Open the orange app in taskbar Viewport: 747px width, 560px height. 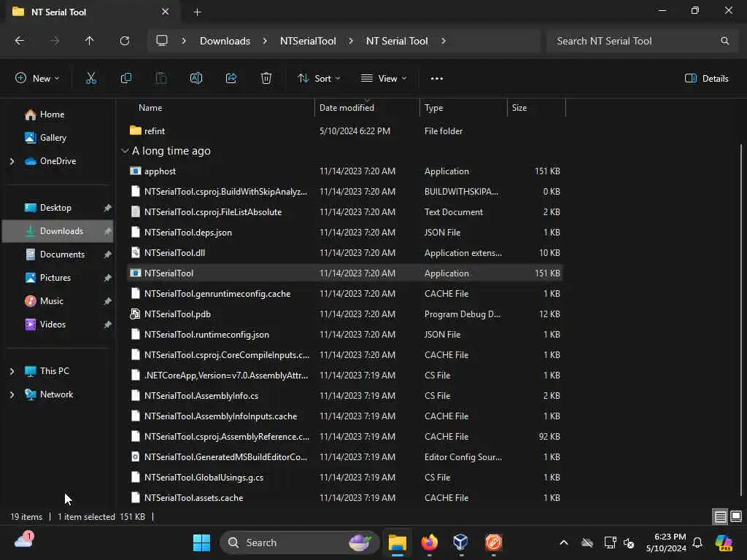[494, 542]
